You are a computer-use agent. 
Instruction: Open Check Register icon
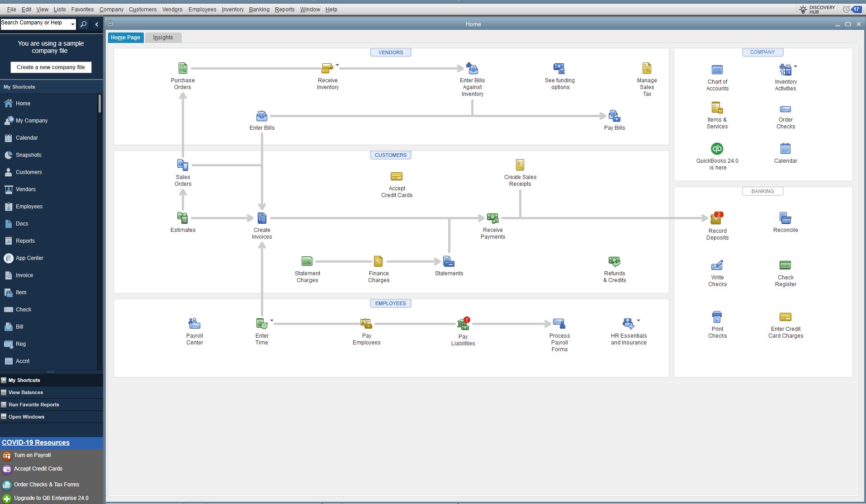(x=785, y=265)
